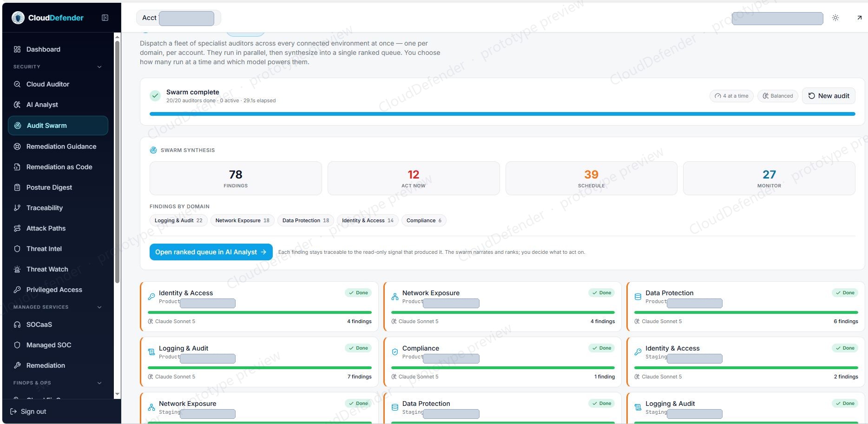Select the 27 Monitor stat card
Viewport: 868px width, 424px height.
[x=769, y=178]
